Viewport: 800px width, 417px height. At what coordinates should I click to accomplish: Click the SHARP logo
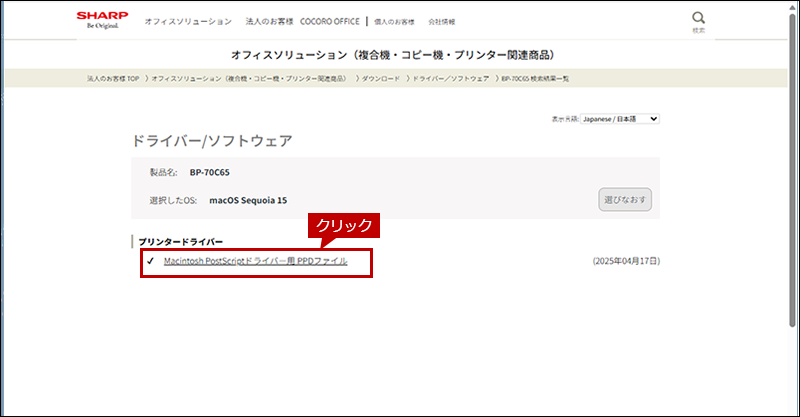pyautogui.click(x=102, y=19)
